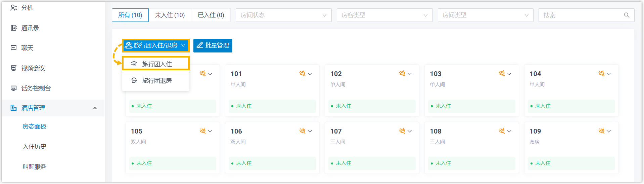Click the search magnifier icon

[x=627, y=15]
